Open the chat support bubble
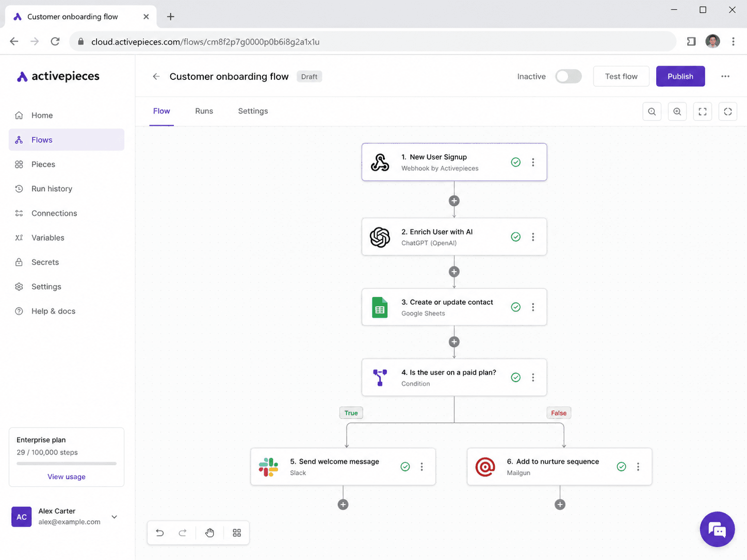Image resolution: width=747 pixels, height=560 pixels. point(717,529)
